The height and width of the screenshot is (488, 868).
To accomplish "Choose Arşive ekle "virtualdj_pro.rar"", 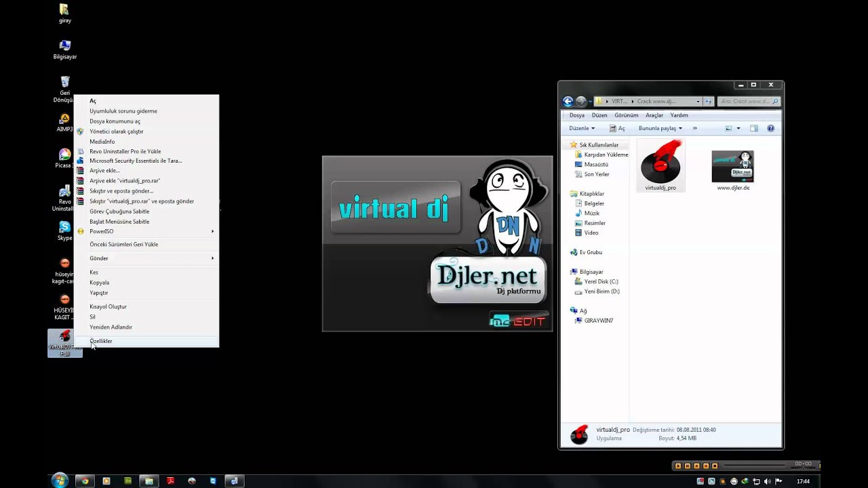I will point(146,181).
